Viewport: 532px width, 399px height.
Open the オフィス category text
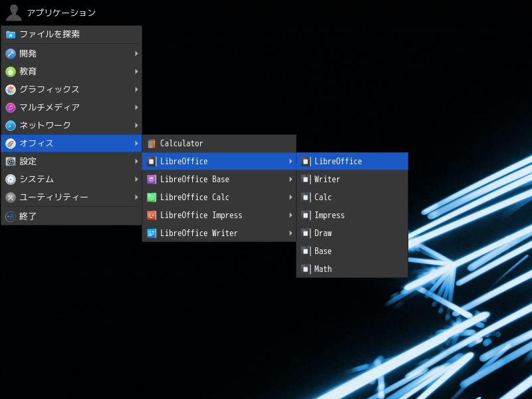(x=37, y=144)
